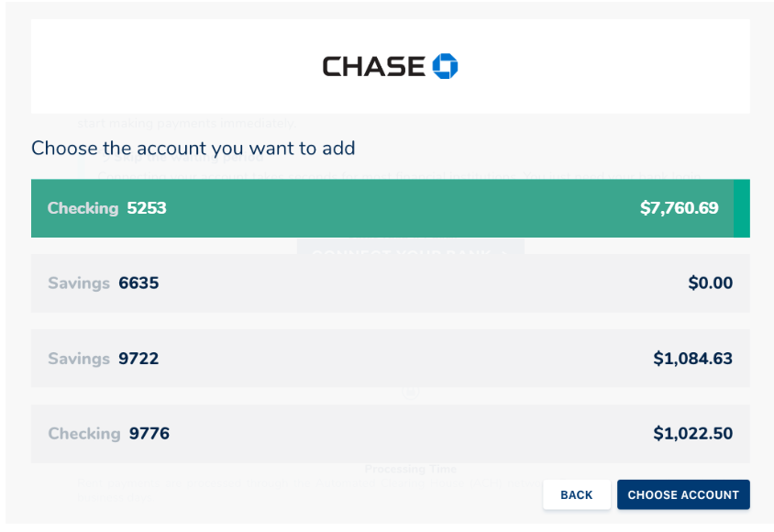Click the $0.00 balance amount
Screen dimensions: 774x532
pos(711,283)
